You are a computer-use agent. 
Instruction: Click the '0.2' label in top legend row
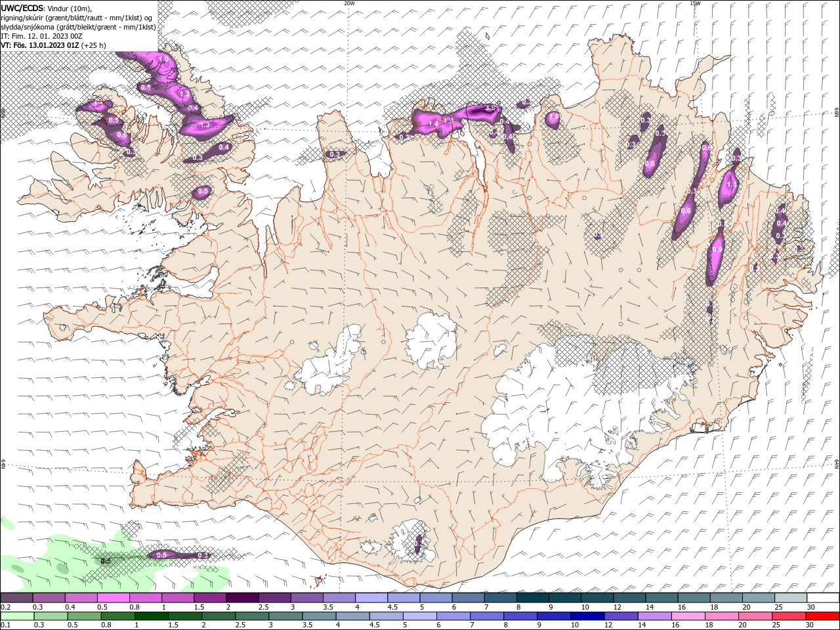(x=5, y=607)
